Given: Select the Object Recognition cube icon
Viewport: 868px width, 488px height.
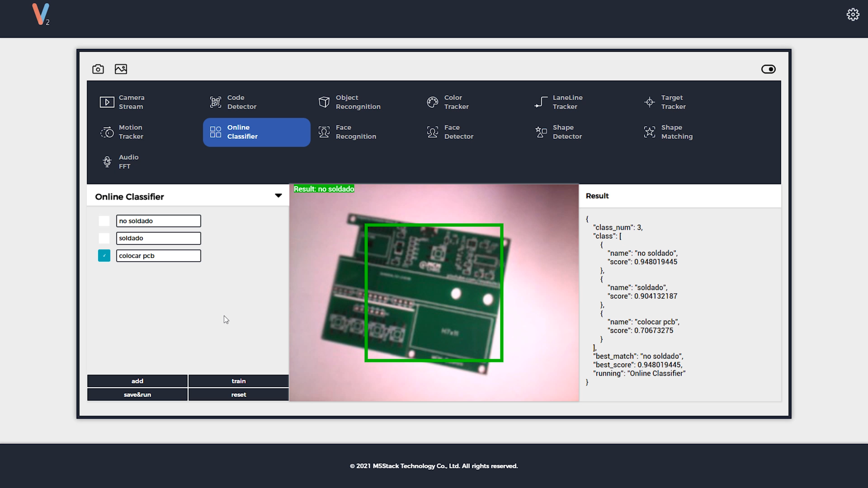Looking at the screenshot, I should (324, 102).
